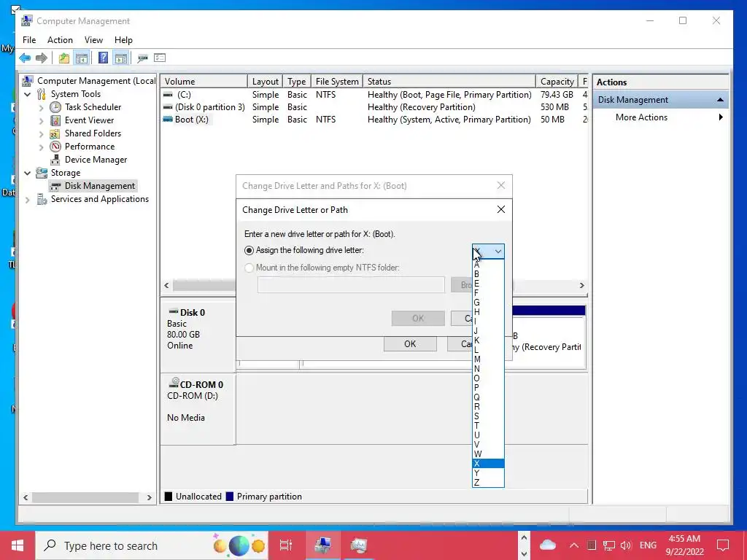
Task: Expand Performance tree node
Action: tap(41, 147)
